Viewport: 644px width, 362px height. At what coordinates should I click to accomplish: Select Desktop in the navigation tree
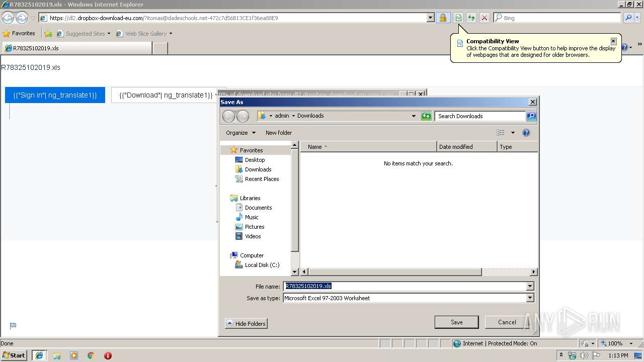(x=255, y=160)
